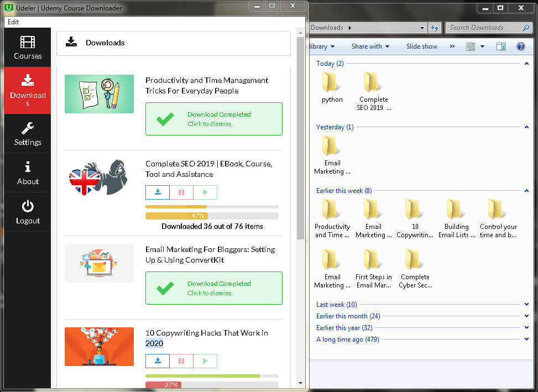The image size is (538, 392).
Task: Dismiss the completed Email Marketing For Bloggers download
Action: [x=214, y=288]
